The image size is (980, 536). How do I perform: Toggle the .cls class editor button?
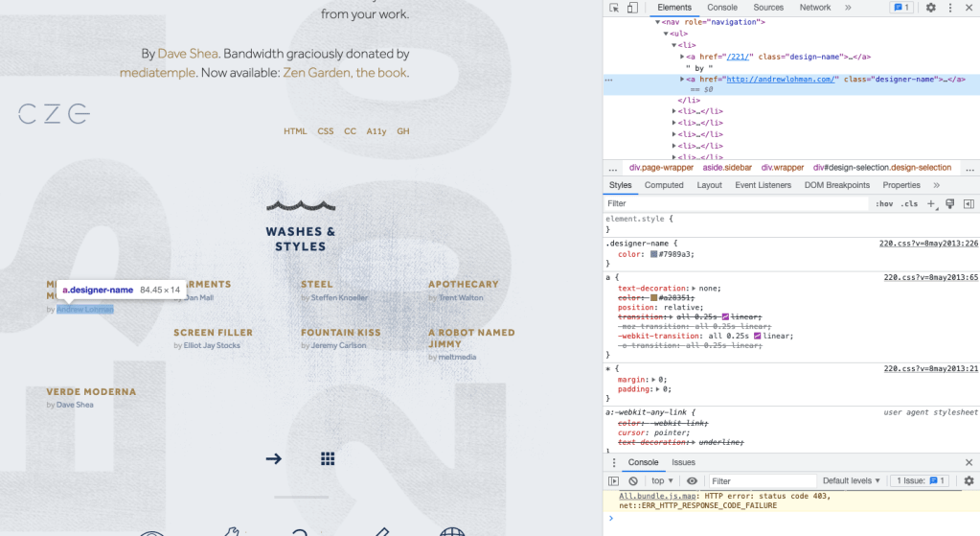click(x=909, y=203)
